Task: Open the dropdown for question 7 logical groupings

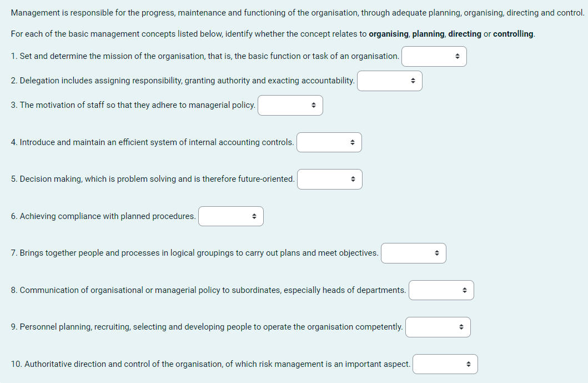Action: (x=413, y=253)
